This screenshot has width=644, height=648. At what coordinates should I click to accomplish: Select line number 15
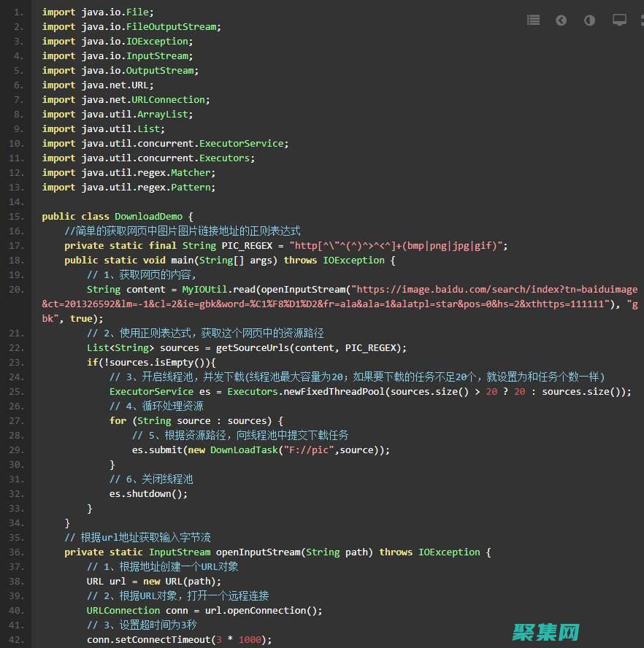coord(18,216)
